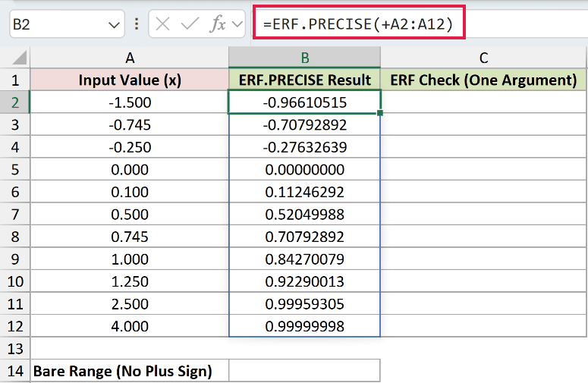Select cell with value 4.000
This screenshot has height=383, width=588.
pos(130,326)
